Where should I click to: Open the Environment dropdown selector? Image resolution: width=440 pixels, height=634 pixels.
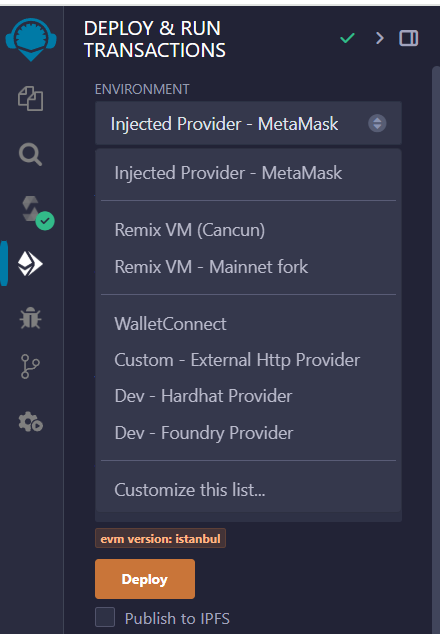248,123
